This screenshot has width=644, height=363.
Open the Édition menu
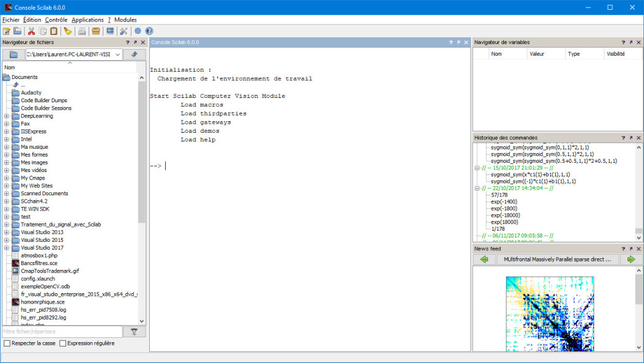(32, 20)
